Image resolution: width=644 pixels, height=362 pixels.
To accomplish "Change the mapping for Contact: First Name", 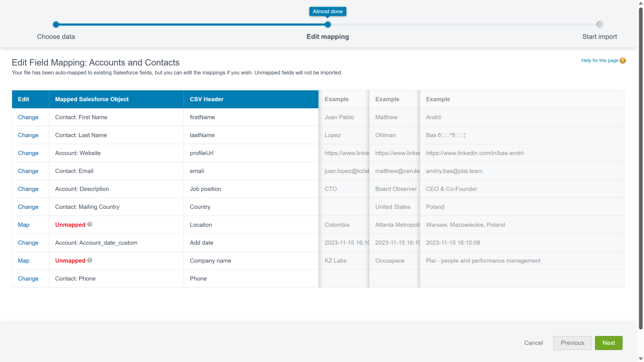I will [x=28, y=117].
